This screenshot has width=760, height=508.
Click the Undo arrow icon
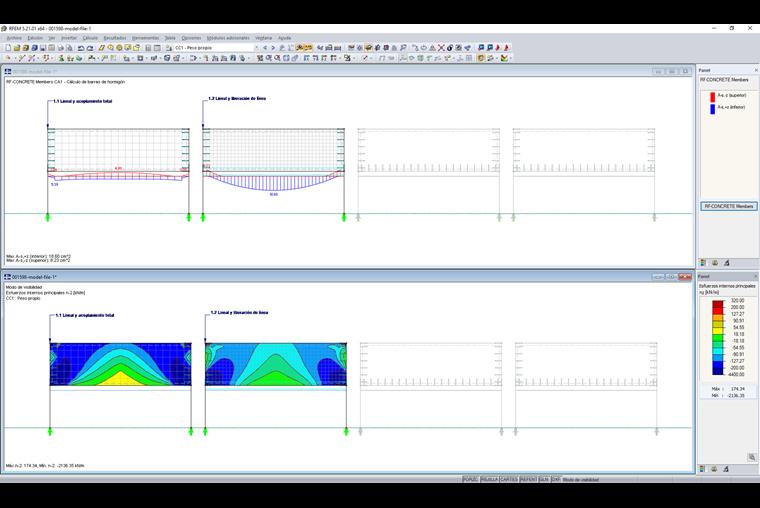81,48
